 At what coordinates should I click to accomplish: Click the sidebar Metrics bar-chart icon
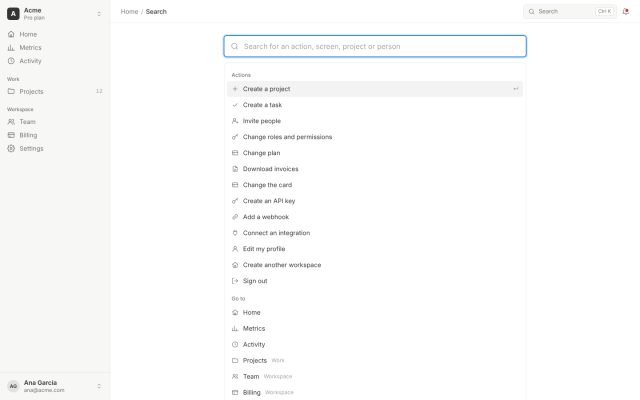pos(11,48)
